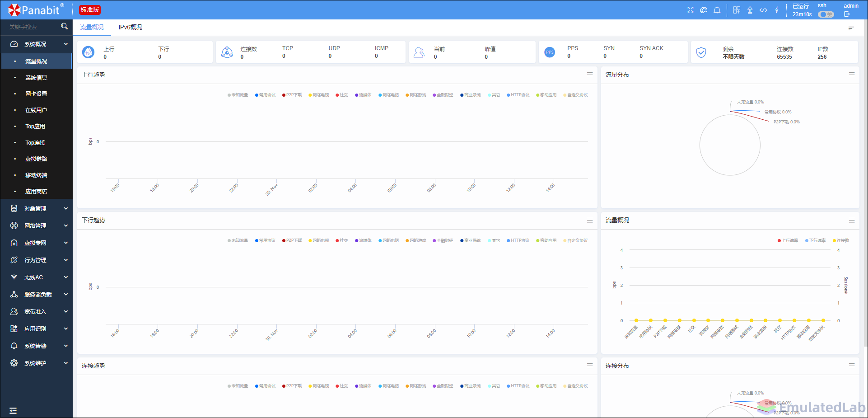Click the fullscreen expand icon in header
The height and width of the screenshot is (418, 868).
click(691, 10)
